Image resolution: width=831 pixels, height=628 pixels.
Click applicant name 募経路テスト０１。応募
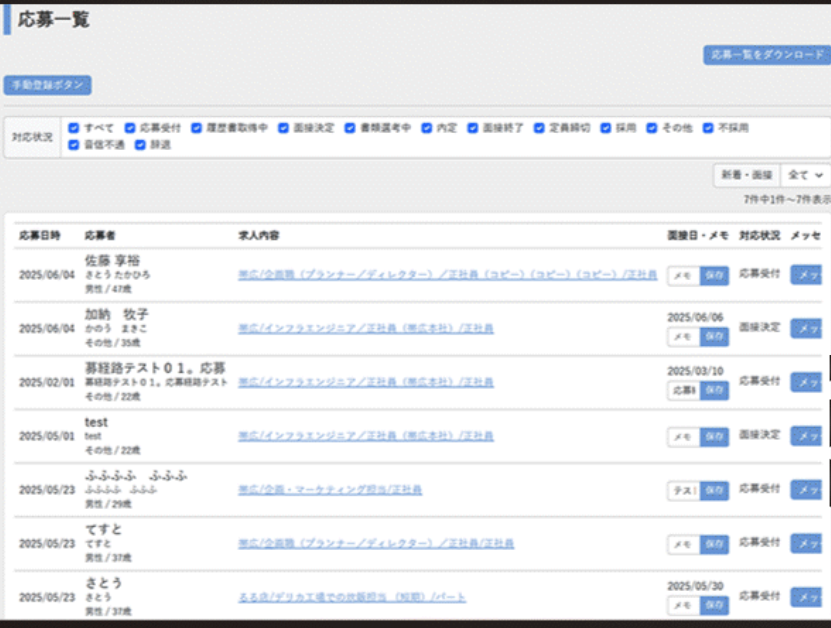point(155,368)
